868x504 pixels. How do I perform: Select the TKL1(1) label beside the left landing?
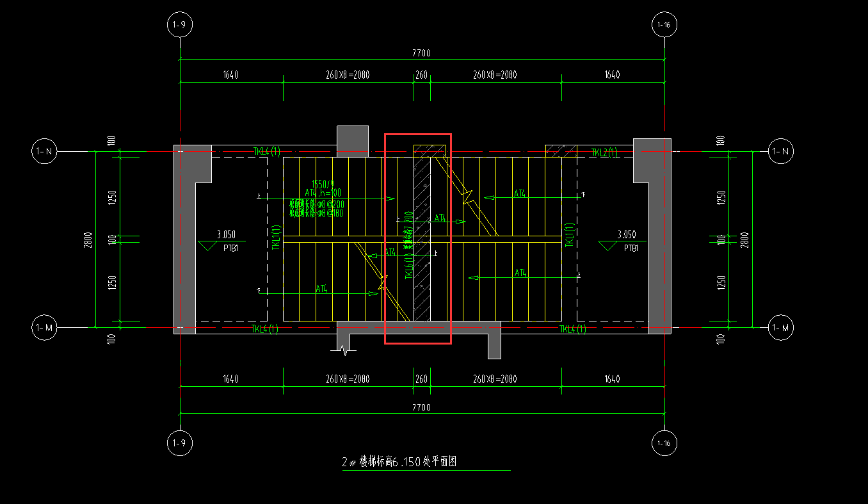(x=277, y=238)
